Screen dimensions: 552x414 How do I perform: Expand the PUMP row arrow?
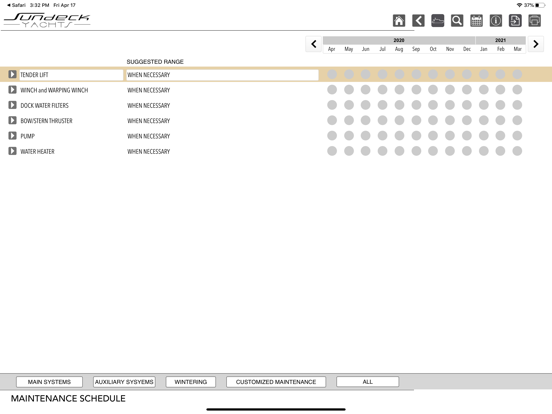[x=12, y=136]
